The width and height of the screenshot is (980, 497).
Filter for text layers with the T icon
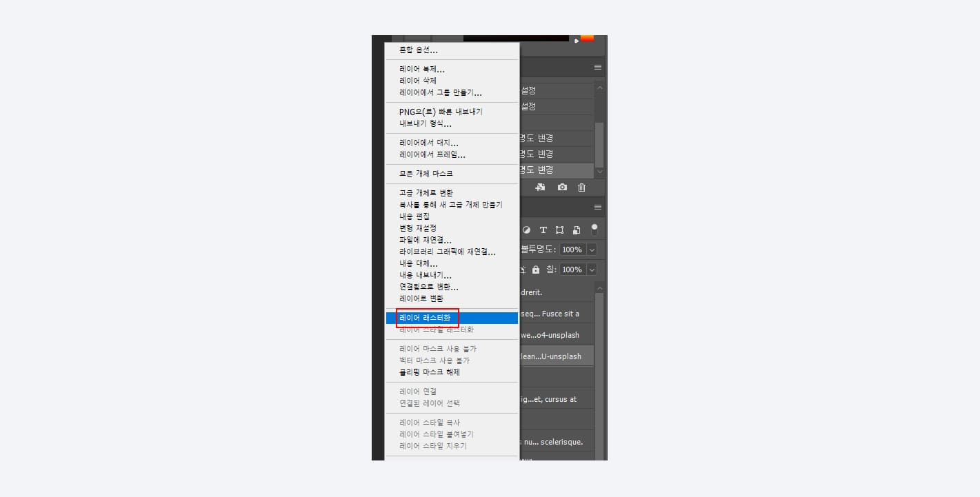(543, 229)
